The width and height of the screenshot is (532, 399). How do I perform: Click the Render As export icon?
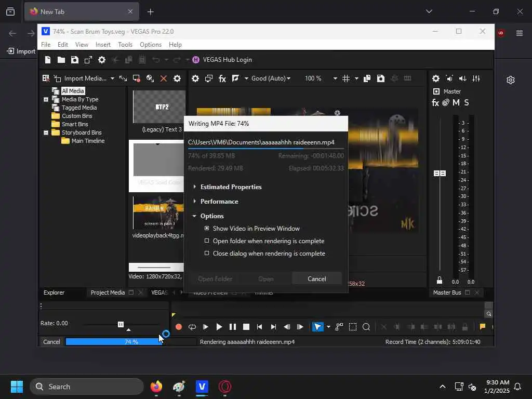point(88,60)
